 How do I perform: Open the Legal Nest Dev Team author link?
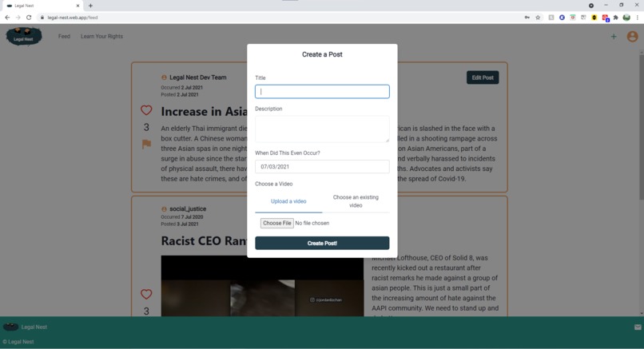[198, 77]
